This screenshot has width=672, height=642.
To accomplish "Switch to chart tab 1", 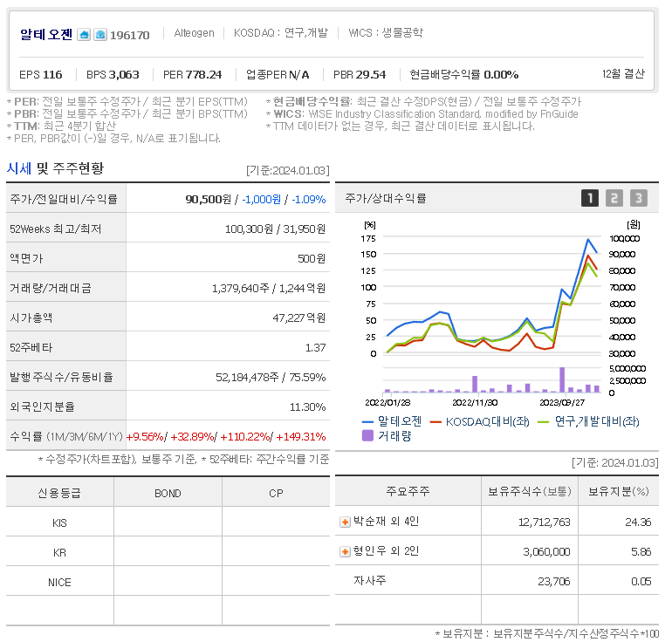I will pos(590,198).
